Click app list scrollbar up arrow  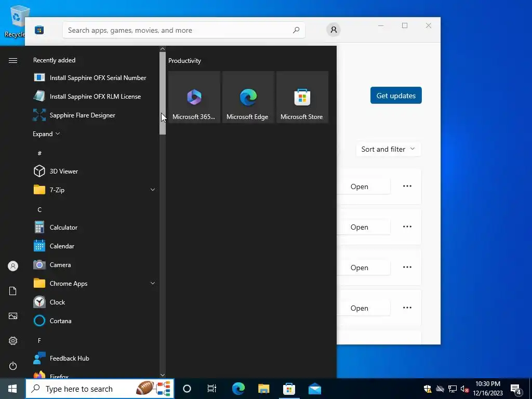point(163,49)
